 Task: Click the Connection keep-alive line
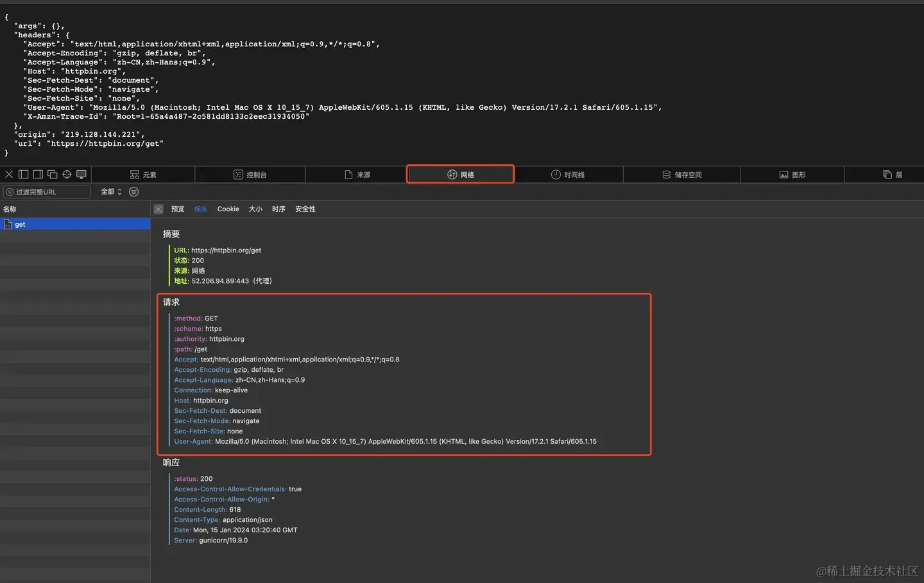[x=210, y=390]
